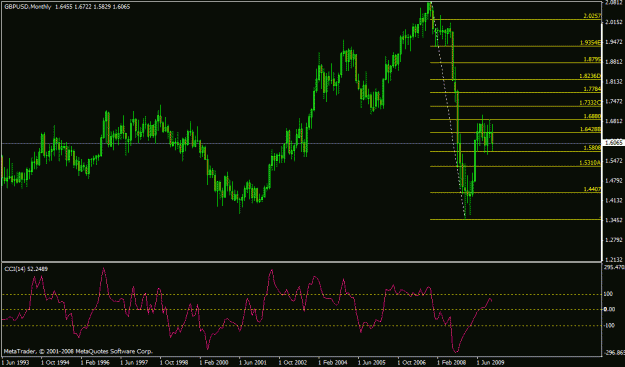Click the 1.2792 price axis value

click(614, 240)
